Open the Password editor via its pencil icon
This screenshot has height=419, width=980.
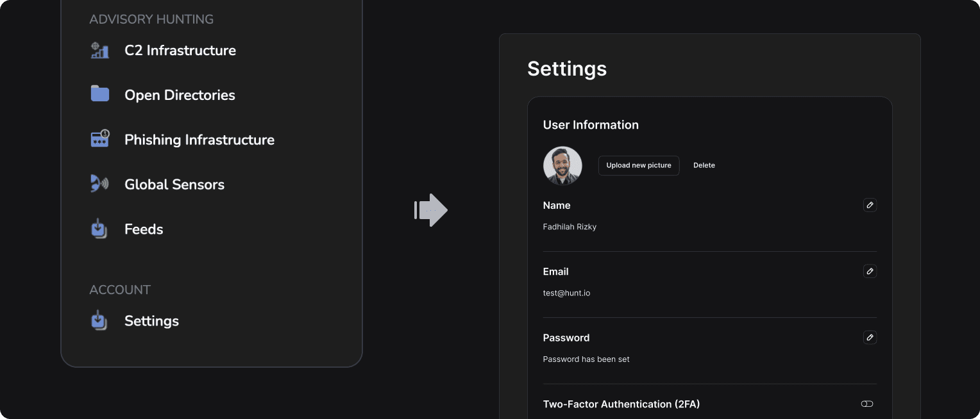coord(870,338)
